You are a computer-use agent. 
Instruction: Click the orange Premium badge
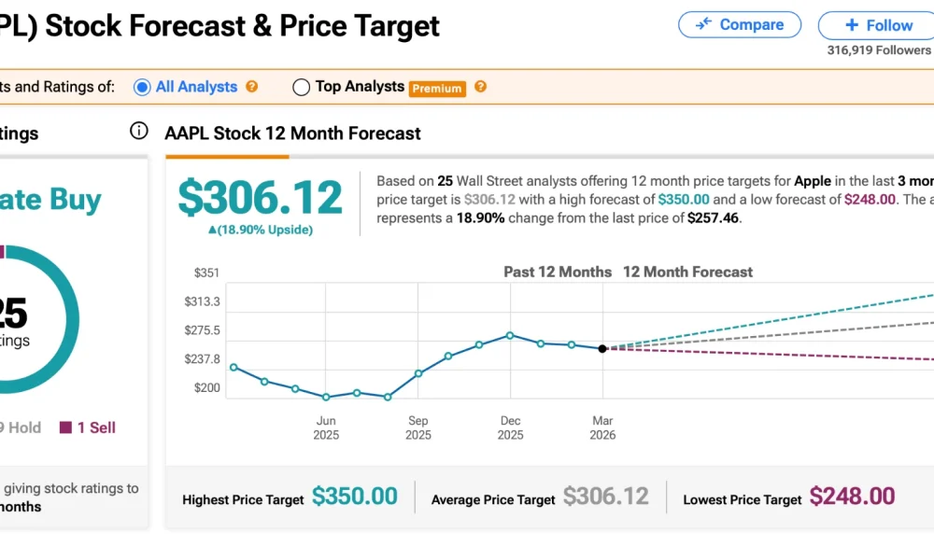click(x=437, y=89)
